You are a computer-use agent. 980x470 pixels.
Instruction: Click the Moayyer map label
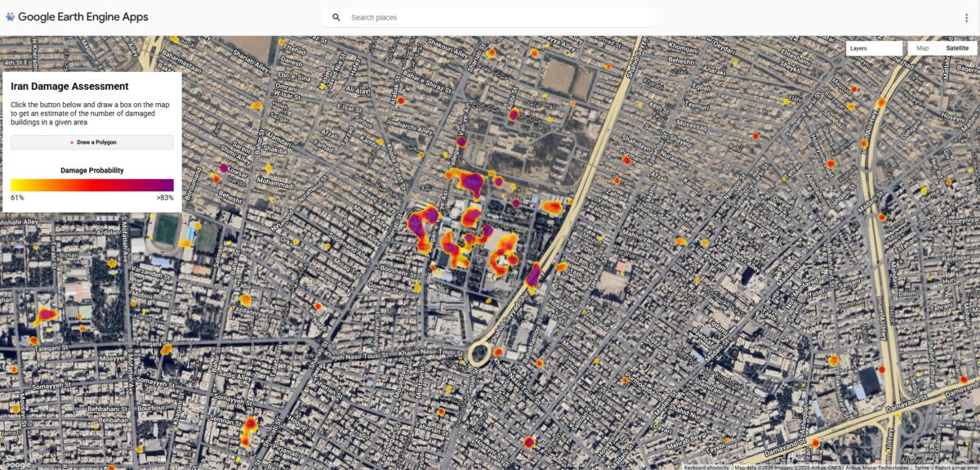pyautogui.click(x=112, y=359)
